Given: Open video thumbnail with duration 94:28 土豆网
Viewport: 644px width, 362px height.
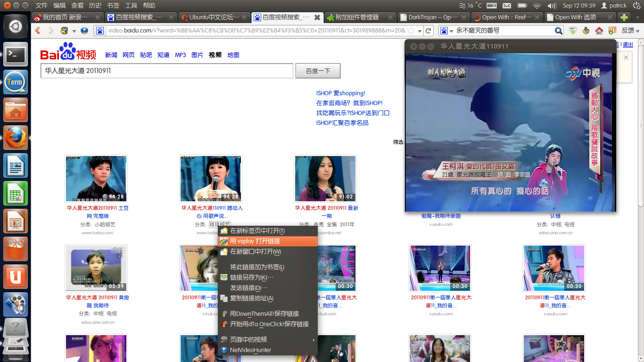Looking at the screenshot, I should point(96,178).
